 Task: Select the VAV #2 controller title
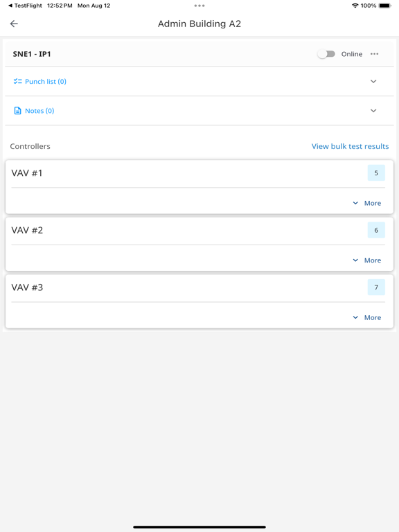pyautogui.click(x=27, y=231)
